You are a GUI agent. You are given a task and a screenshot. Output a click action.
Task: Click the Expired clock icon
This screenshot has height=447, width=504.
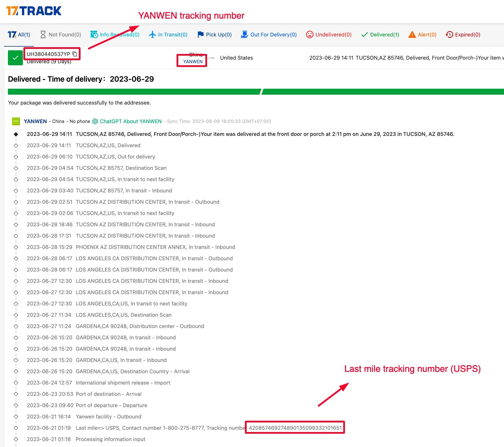point(449,34)
